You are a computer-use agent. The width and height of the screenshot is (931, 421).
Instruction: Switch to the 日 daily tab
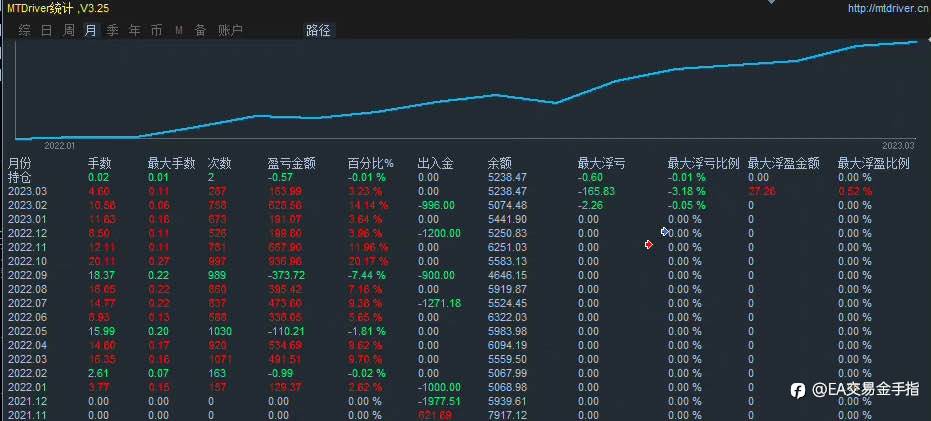point(47,30)
